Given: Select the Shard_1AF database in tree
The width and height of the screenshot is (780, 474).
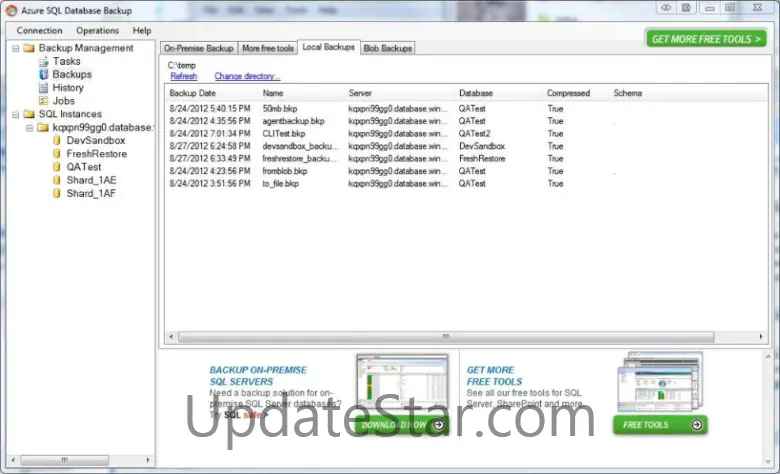Looking at the screenshot, I should pyautogui.click(x=91, y=193).
